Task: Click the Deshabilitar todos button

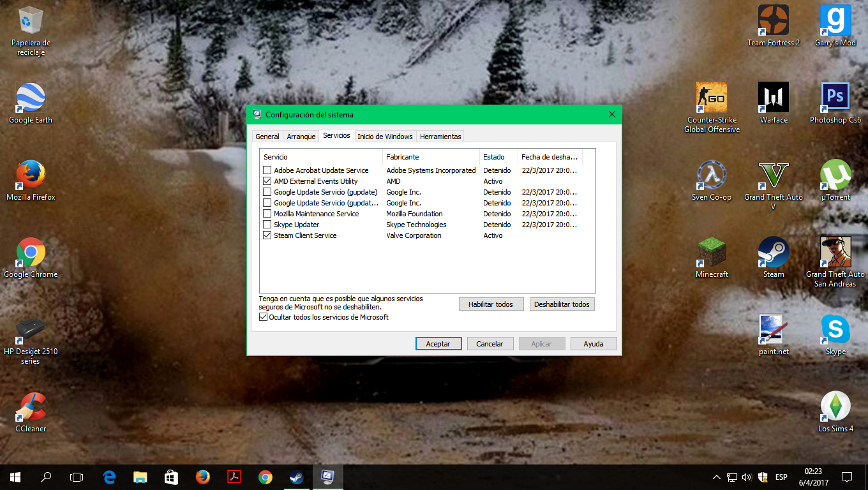Action: (562, 304)
